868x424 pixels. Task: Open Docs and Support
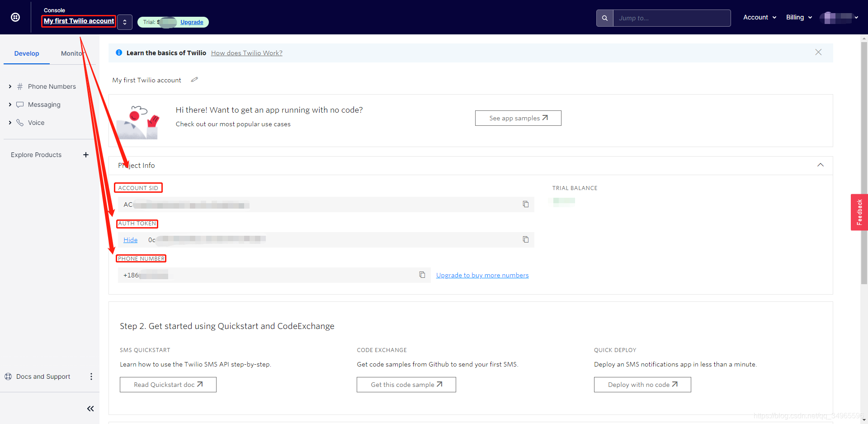pyautogui.click(x=43, y=376)
